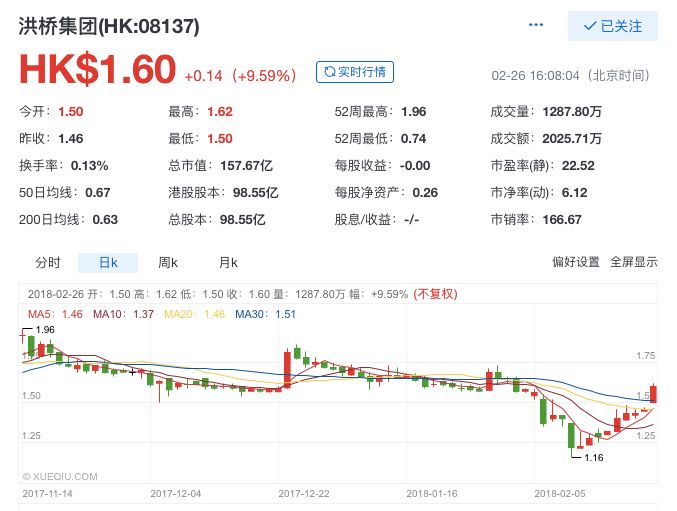Click the 1.75 price axis label
The image size is (677, 511).
coord(645,356)
